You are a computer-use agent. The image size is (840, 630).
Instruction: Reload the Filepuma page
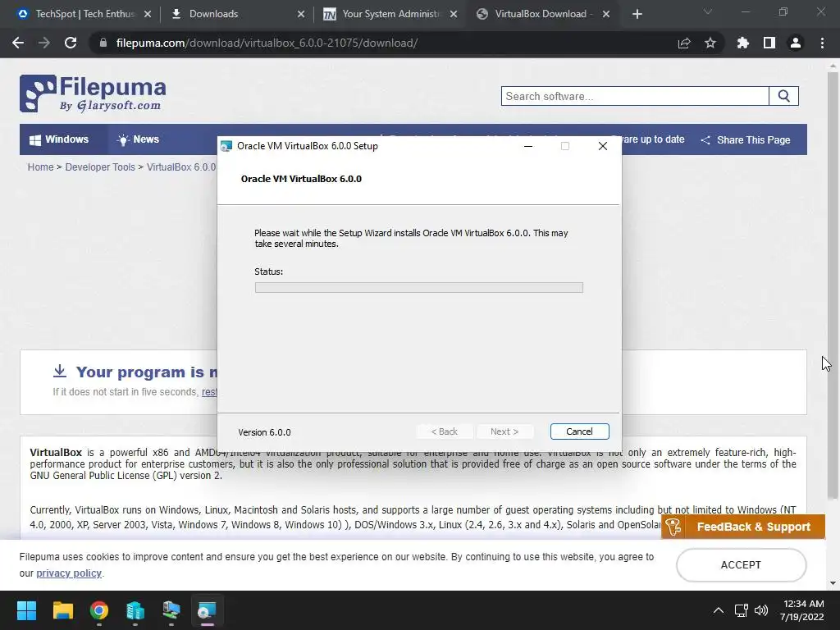[71, 43]
